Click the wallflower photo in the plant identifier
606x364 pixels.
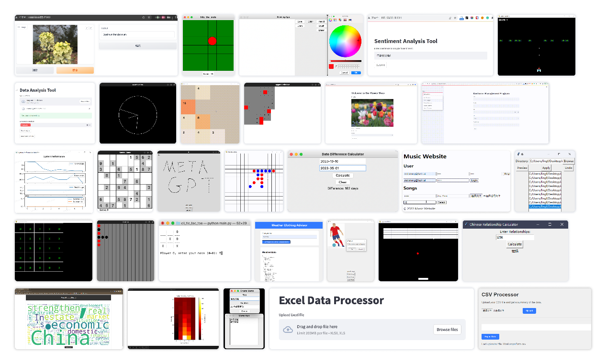(55, 44)
